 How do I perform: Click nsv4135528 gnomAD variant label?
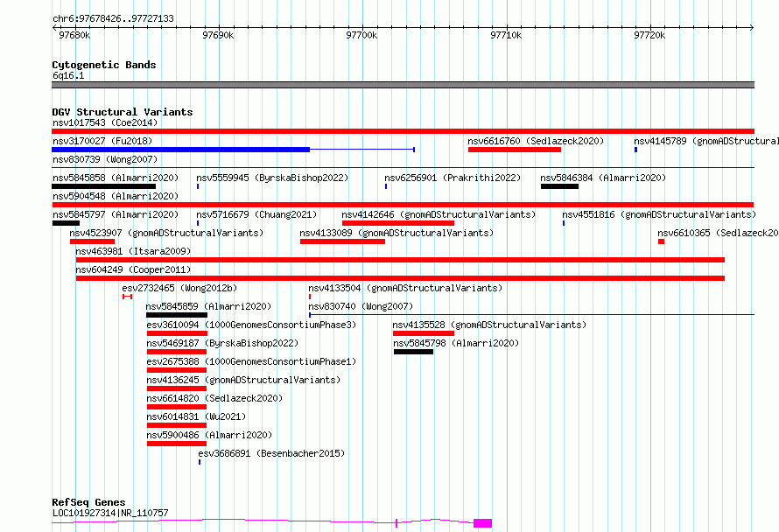coord(489,325)
